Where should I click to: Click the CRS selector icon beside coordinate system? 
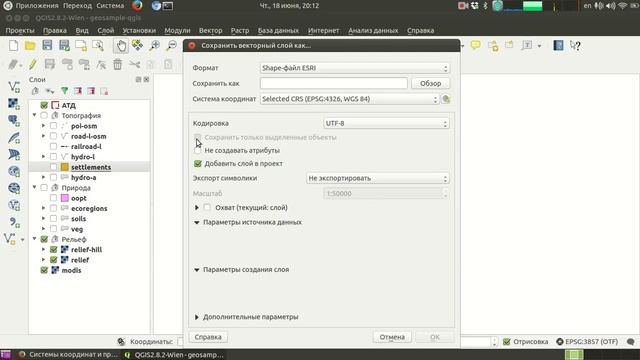446,99
